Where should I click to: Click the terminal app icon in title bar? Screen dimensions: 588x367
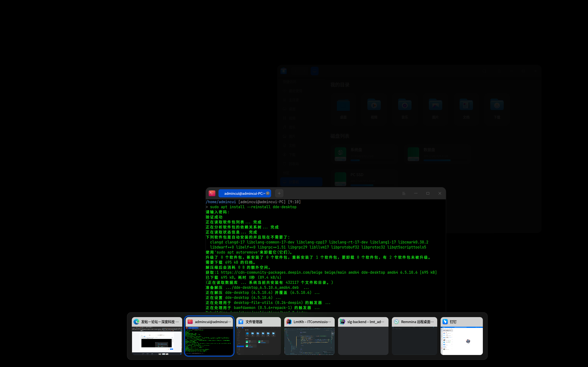point(212,193)
